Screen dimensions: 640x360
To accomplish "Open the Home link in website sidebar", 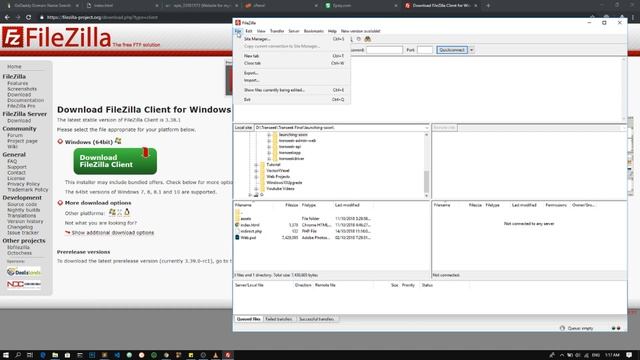I will (x=14, y=67).
